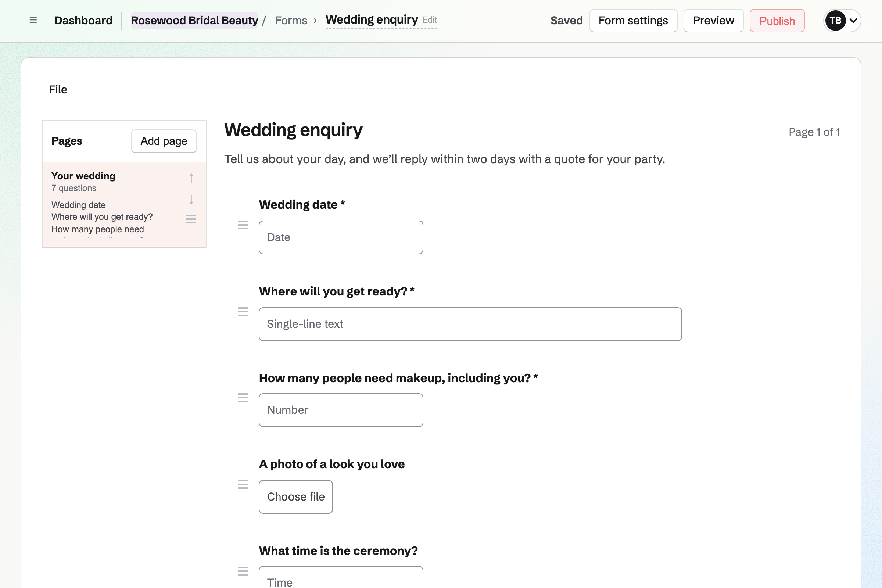
Task: Add a new page
Action: click(164, 141)
